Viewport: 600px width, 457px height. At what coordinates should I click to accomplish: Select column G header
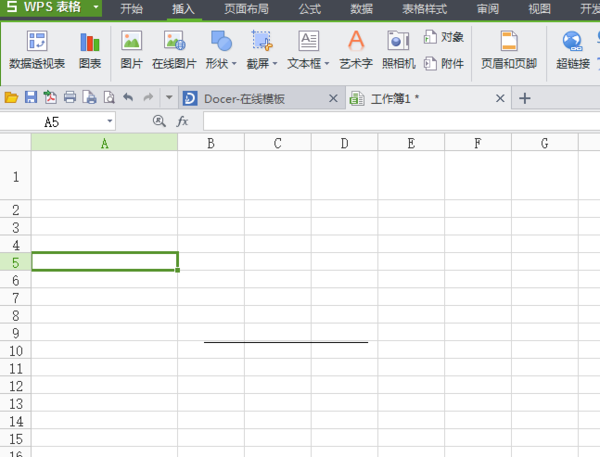pos(545,142)
